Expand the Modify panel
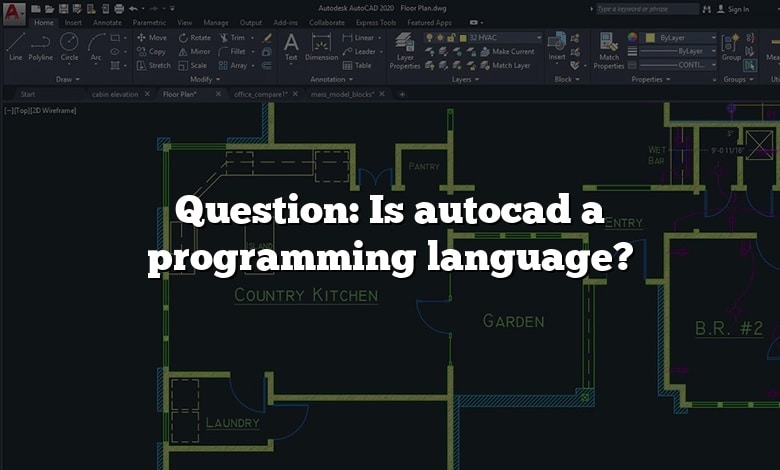 205,79
